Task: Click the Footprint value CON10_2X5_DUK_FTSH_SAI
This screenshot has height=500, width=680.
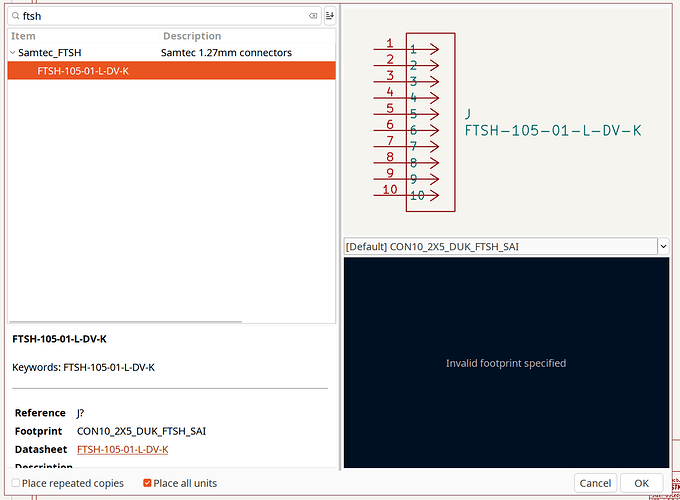Action: coord(141,431)
